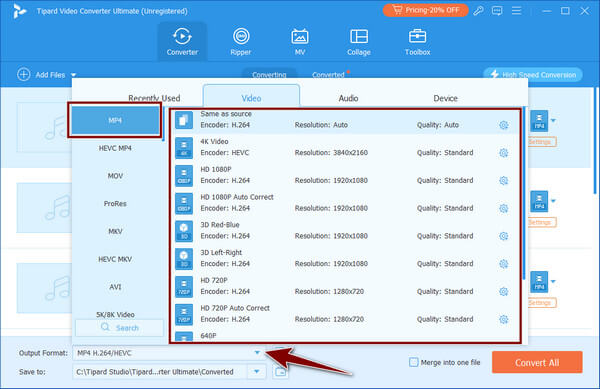Screen dimensions: 600x389
Task: Select the Video format tab
Action: click(x=251, y=97)
